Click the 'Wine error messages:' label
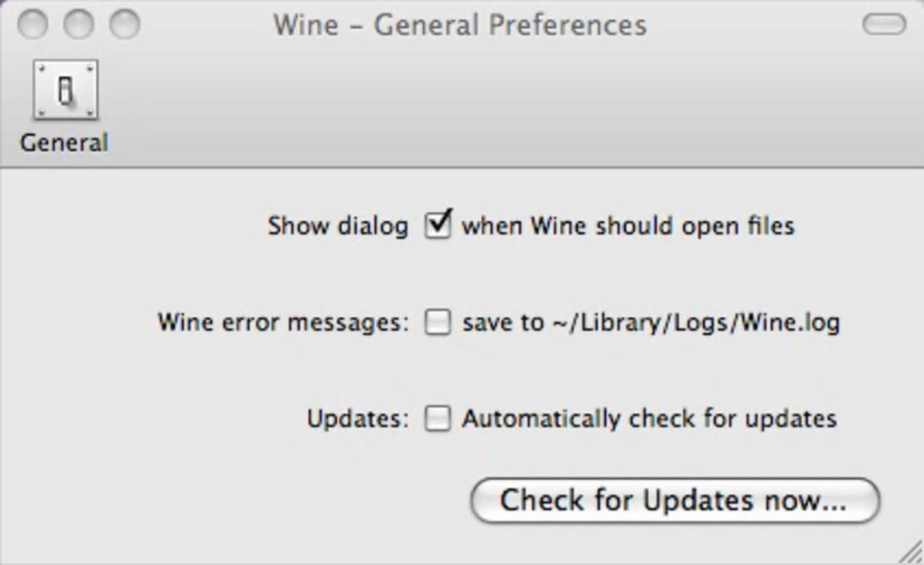The image size is (924, 565). point(283,322)
